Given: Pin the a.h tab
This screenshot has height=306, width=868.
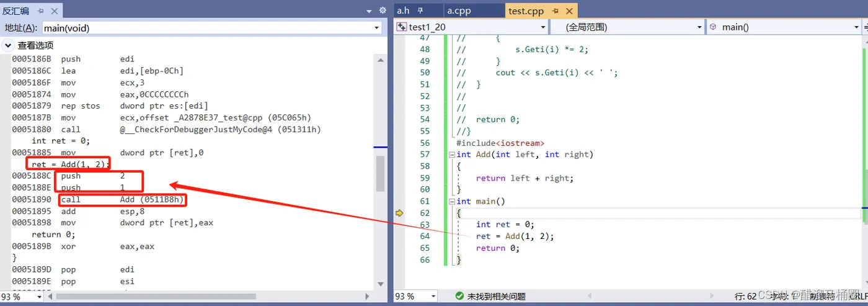Looking at the screenshot, I should (x=420, y=11).
